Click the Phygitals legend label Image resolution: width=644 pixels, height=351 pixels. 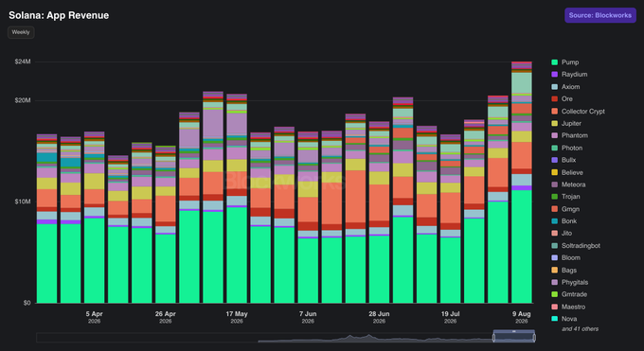coord(575,282)
